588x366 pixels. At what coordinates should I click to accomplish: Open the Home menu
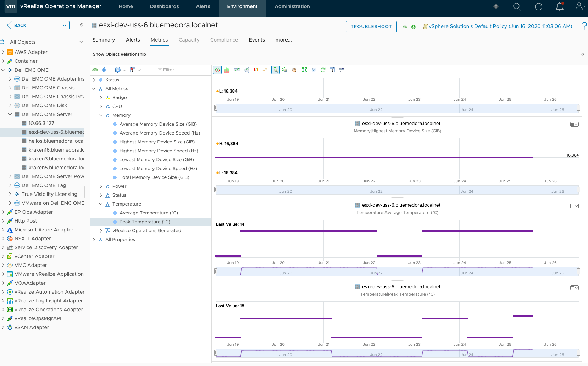[x=126, y=6]
